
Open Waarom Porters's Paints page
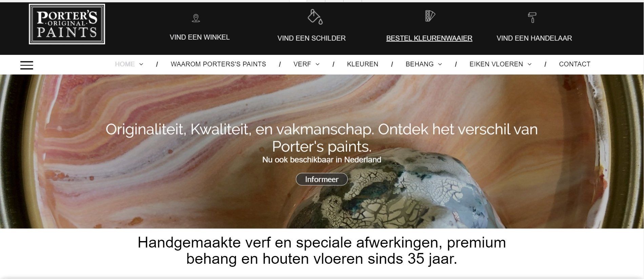click(x=218, y=64)
